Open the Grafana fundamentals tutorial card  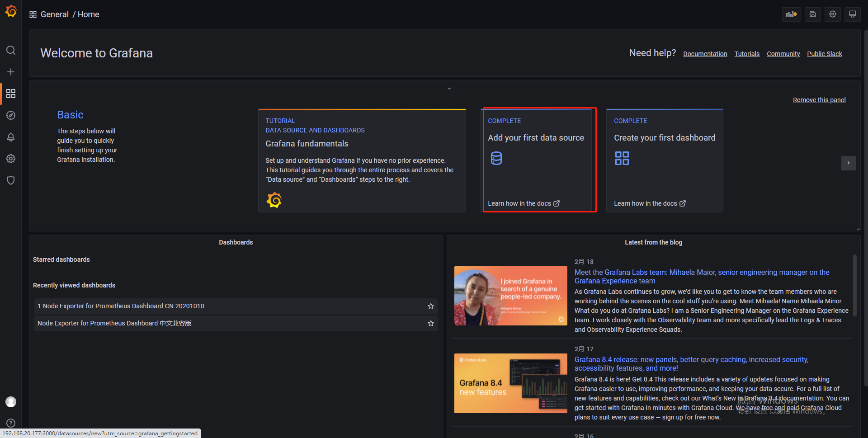362,160
